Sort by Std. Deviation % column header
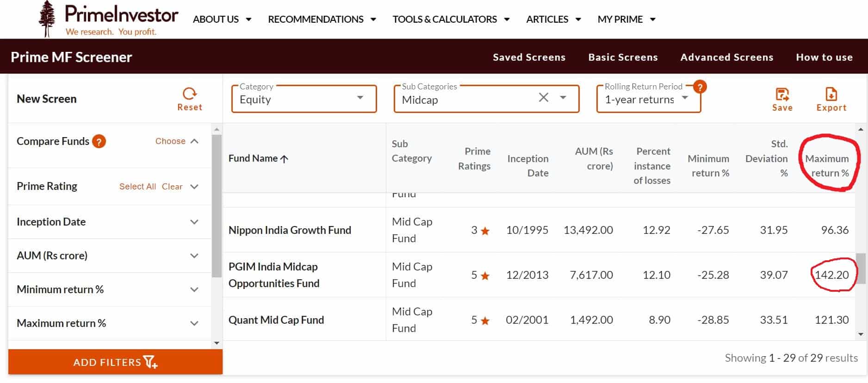 (767, 158)
